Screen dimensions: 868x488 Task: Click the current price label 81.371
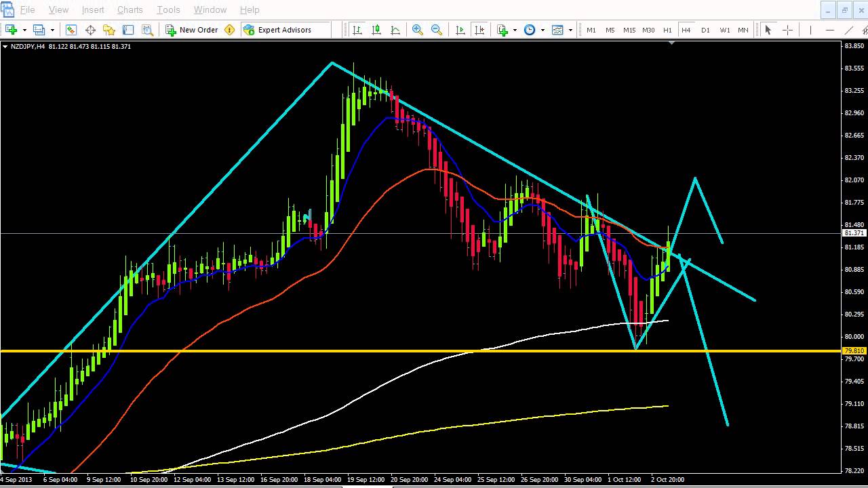(x=854, y=233)
